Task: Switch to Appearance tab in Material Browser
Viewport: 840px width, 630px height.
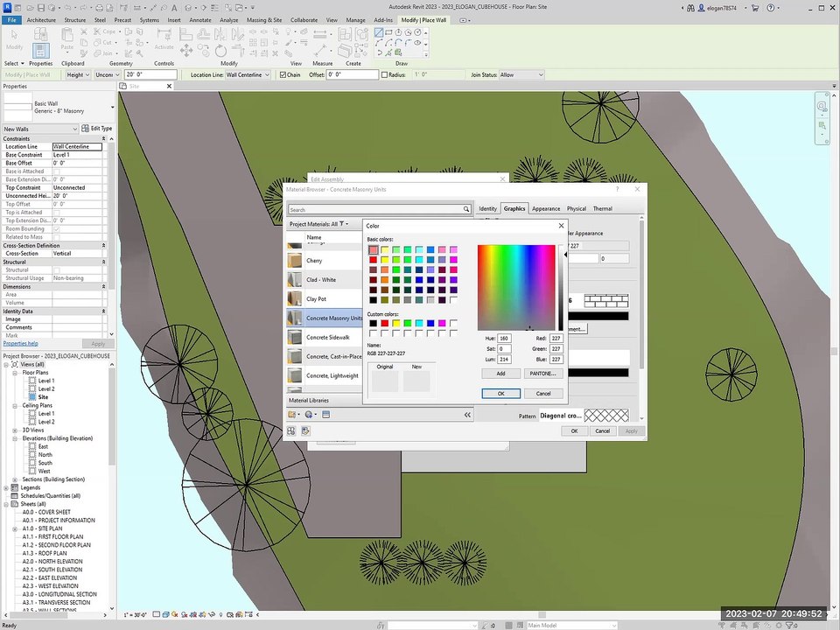Action: click(x=546, y=208)
